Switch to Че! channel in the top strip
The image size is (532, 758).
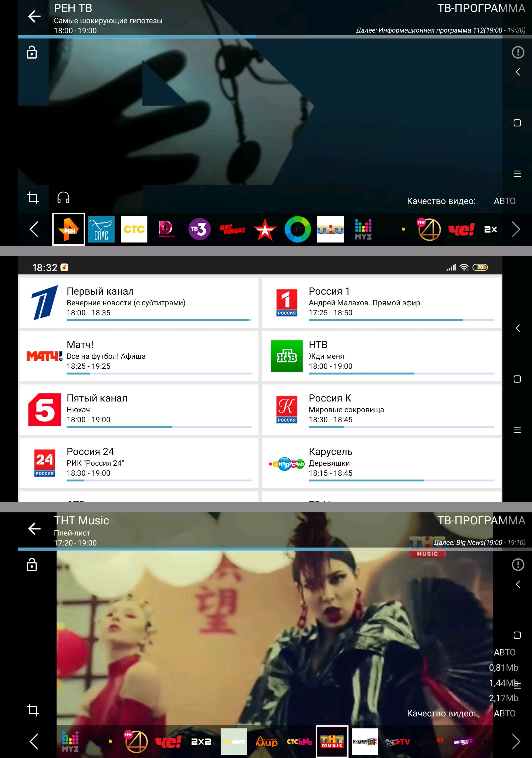461,229
